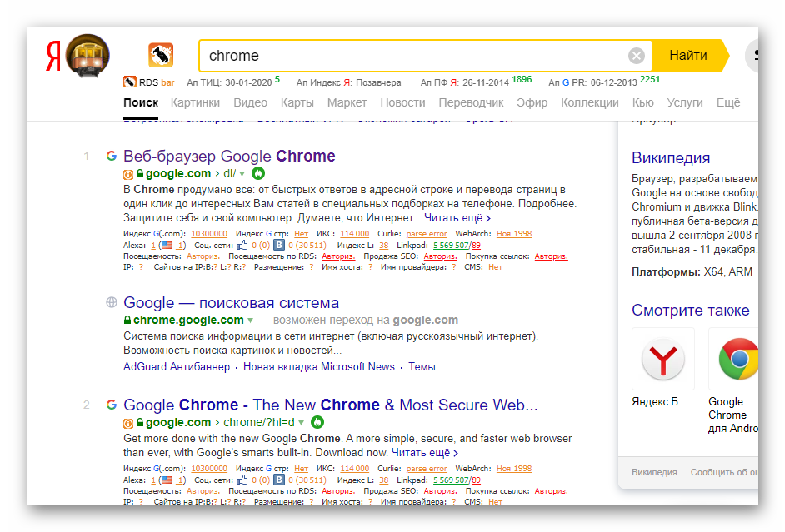Click orange RDS icon before google.com › chrome/?hl=d
Screen dimensions: 785x532
128,424
